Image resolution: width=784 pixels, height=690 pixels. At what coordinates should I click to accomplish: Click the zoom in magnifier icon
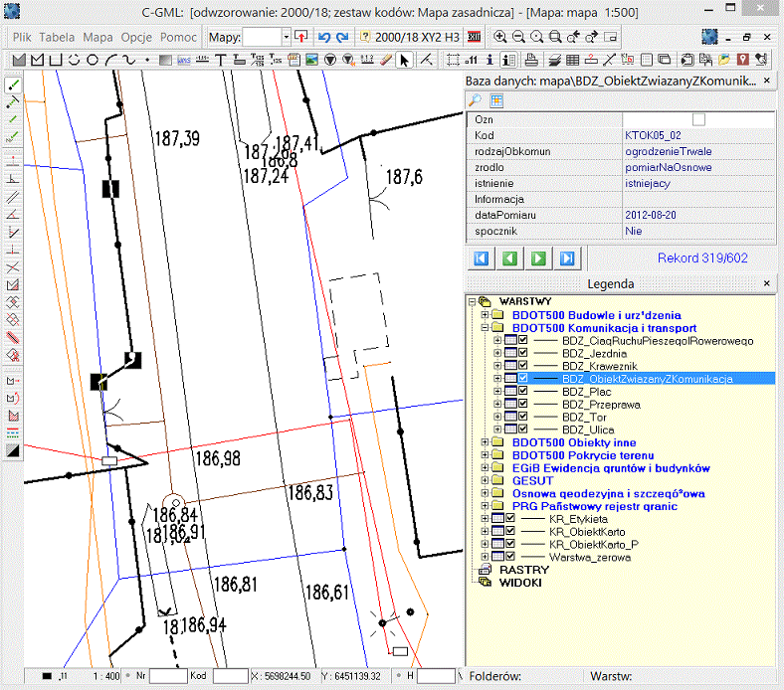(500, 36)
